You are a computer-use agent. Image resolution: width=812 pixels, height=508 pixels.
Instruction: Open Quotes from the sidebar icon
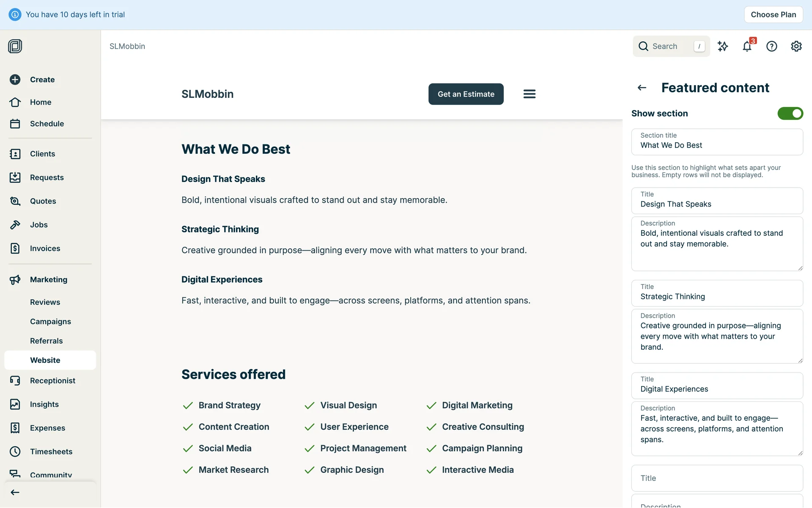pyautogui.click(x=15, y=201)
